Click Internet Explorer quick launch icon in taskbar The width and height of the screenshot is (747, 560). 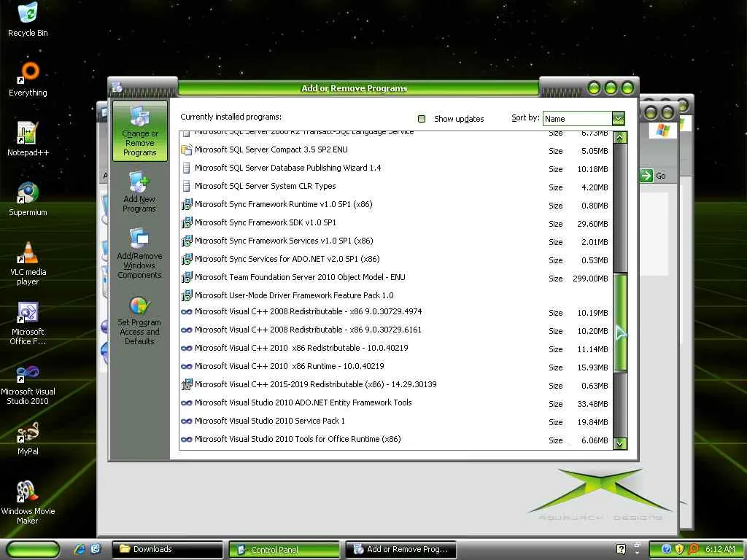click(80, 549)
